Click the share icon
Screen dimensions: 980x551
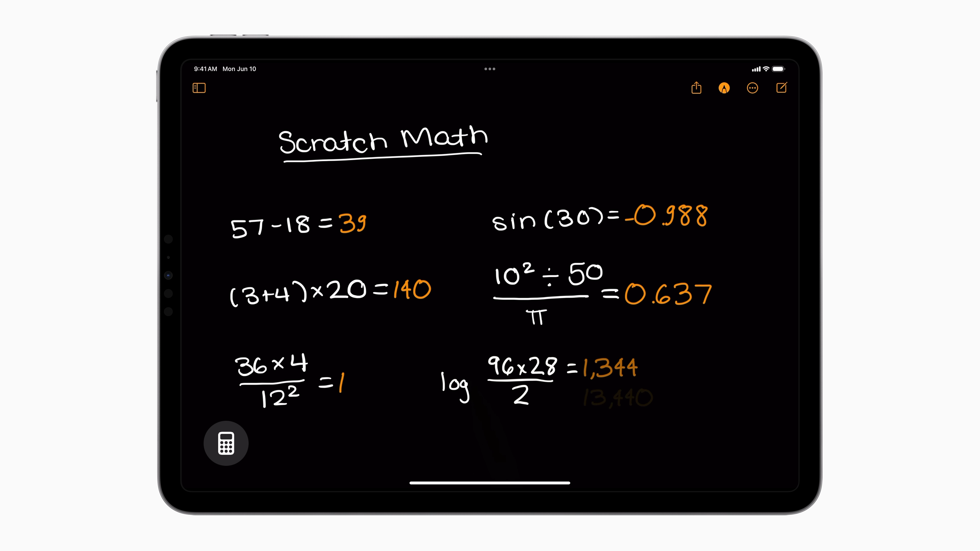pos(696,87)
